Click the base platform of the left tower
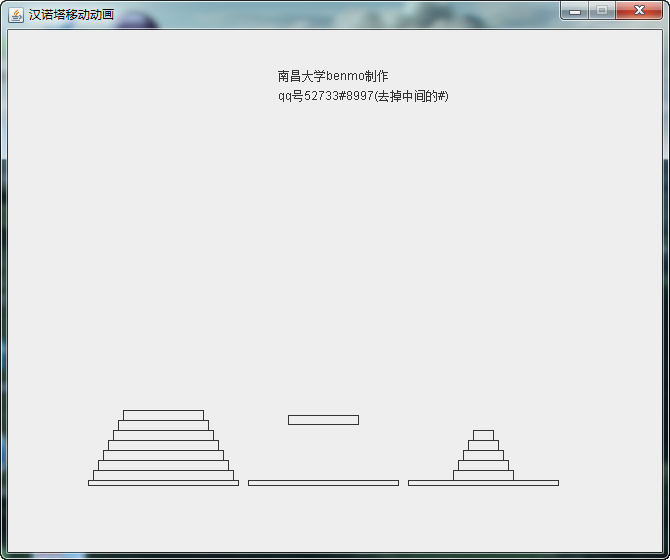The image size is (670, 560). click(x=163, y=483)
